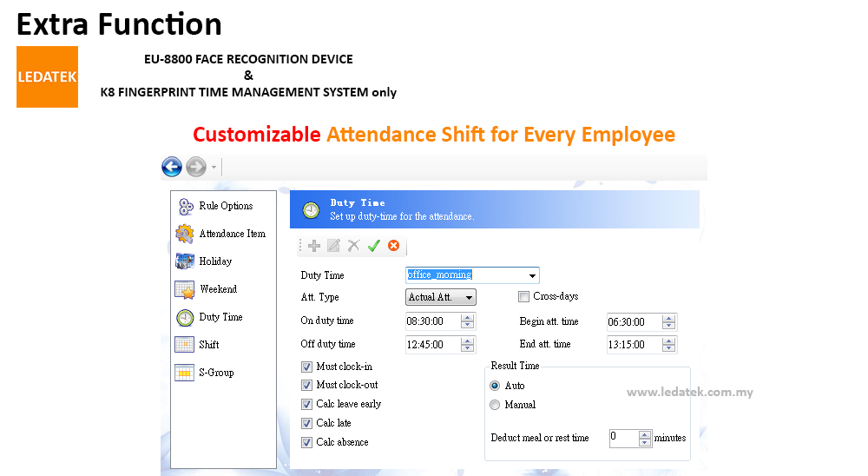The image size is (868, 476).
Task: Click the Add (plus) toolbar icon
Action: pos(314,246)
